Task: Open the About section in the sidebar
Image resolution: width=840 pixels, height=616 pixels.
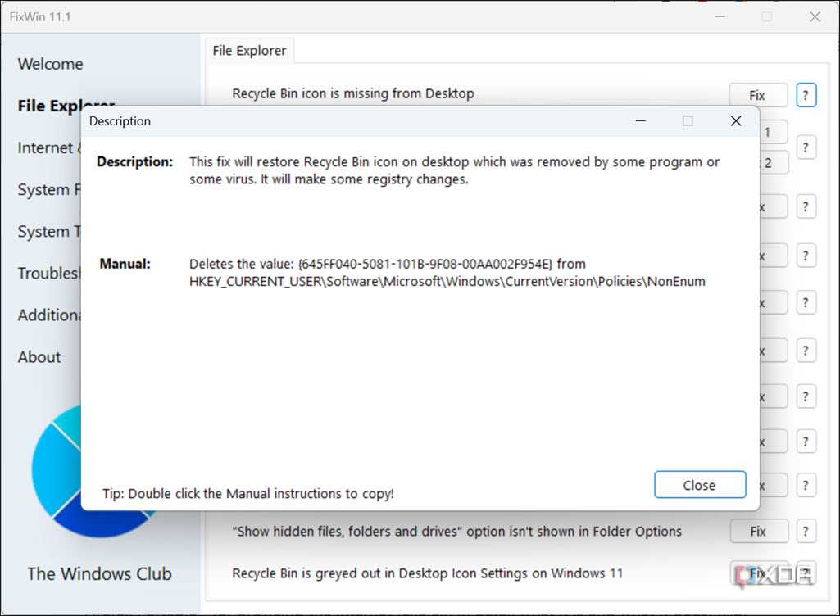Action: pos(39,357)
